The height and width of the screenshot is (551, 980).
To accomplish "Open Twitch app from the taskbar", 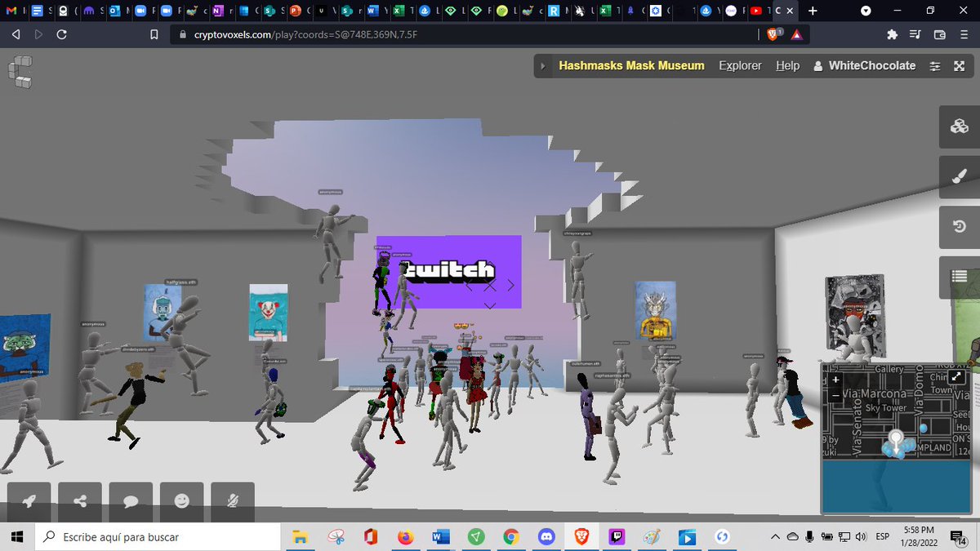I will point(617,536).
